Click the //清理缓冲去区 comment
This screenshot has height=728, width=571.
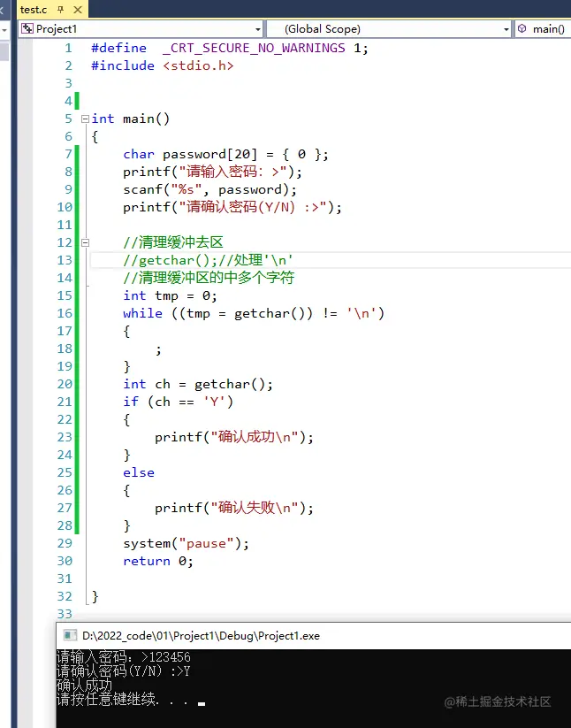[x=173, y=242]
